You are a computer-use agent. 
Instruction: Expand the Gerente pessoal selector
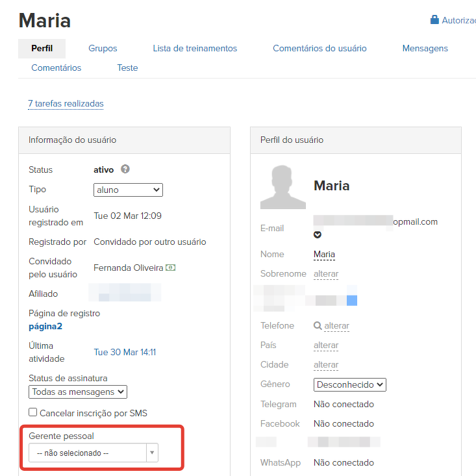click(x=94, y=453)
